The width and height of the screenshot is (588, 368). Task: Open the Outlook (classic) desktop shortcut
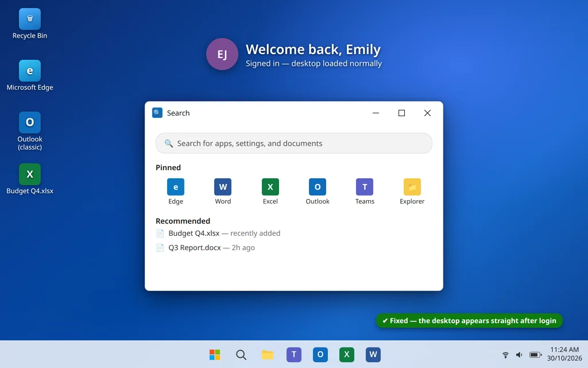click(30, 131)
